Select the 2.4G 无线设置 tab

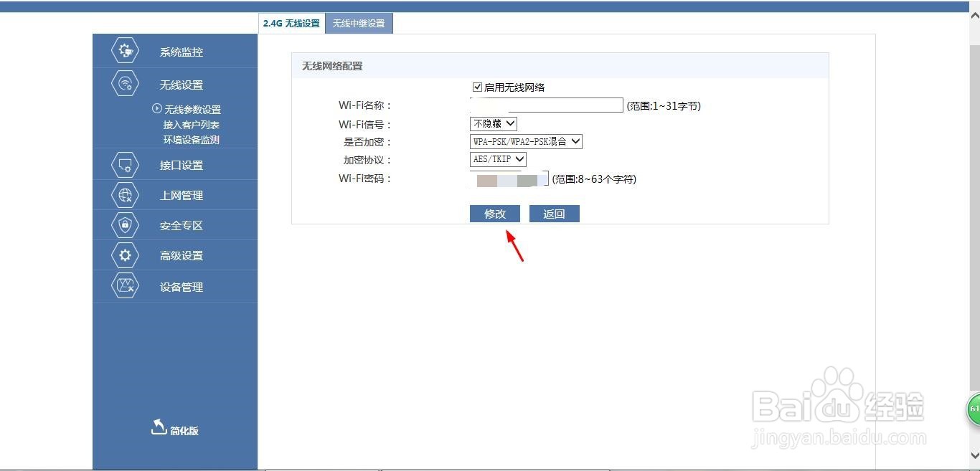pyautogui.click(x=291, y=22)
